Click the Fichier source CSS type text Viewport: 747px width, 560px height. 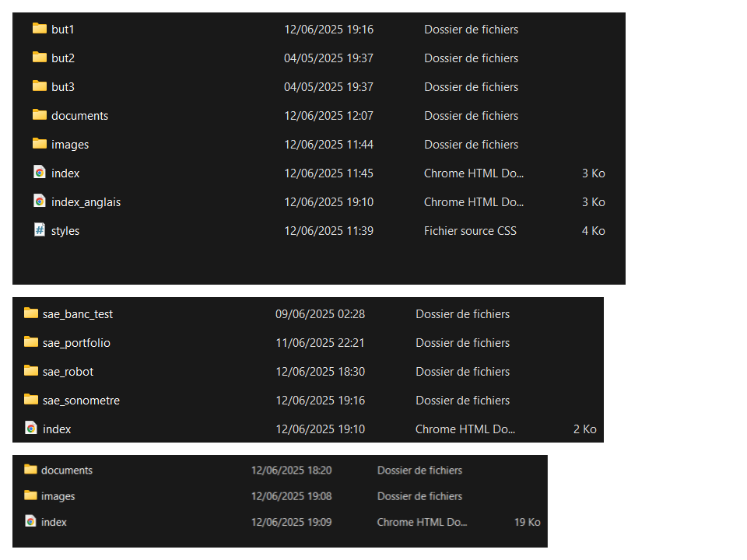[x=470, y=231]
